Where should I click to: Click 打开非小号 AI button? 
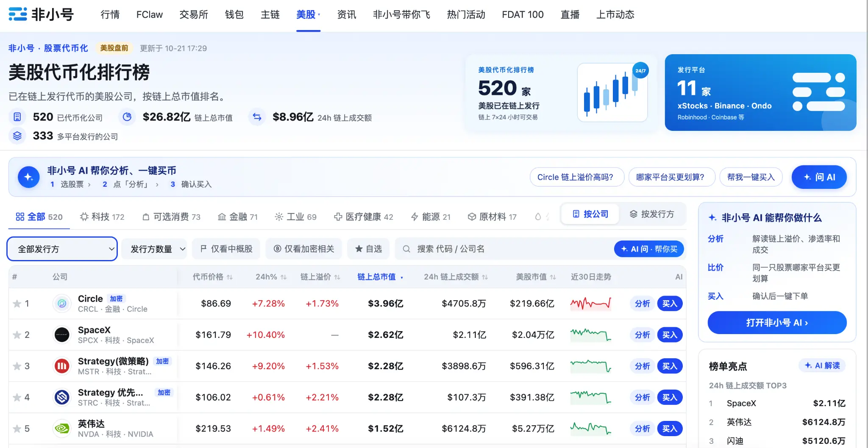tap(777, 323)
